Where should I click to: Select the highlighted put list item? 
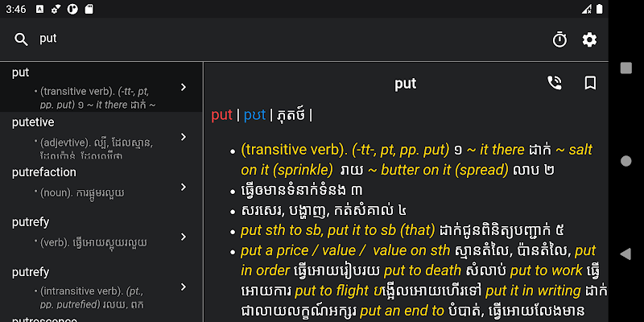click(101, 87)
